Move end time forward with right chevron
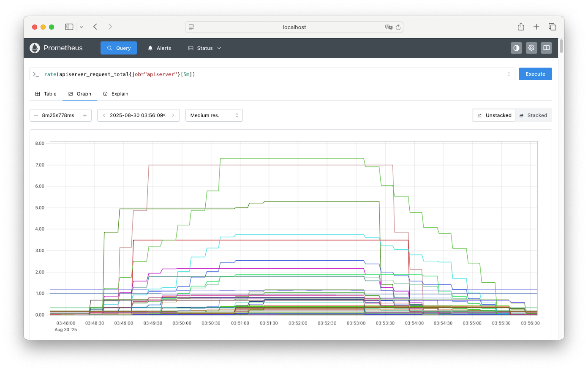The width and height of the screenshot is (588, 371). point(173,115)
